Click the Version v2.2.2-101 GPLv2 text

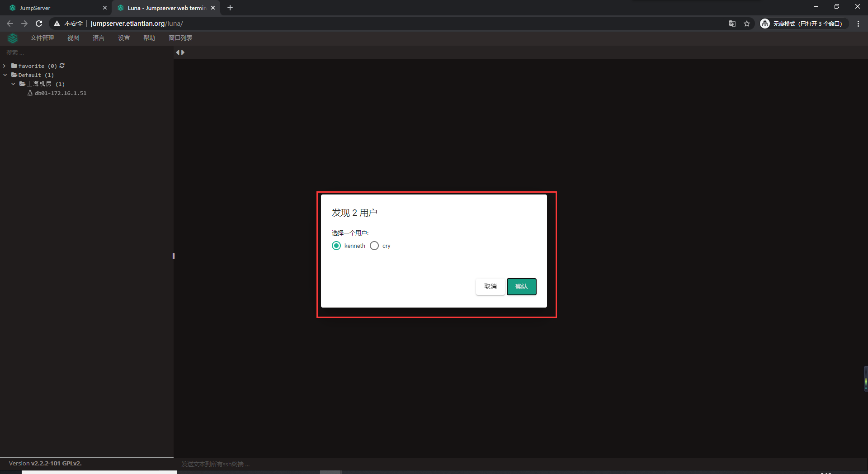click(45, 464)
